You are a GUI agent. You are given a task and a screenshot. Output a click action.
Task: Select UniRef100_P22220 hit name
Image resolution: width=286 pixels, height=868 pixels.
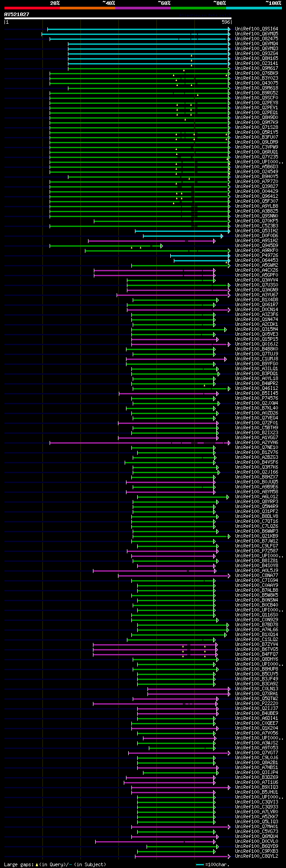pyautogui.click(x=257, y=704)
